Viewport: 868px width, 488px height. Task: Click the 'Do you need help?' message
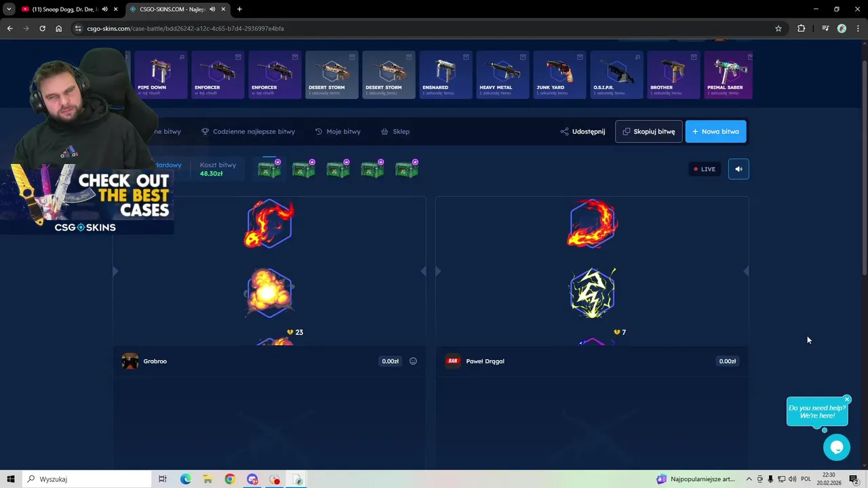click(817, 411)
